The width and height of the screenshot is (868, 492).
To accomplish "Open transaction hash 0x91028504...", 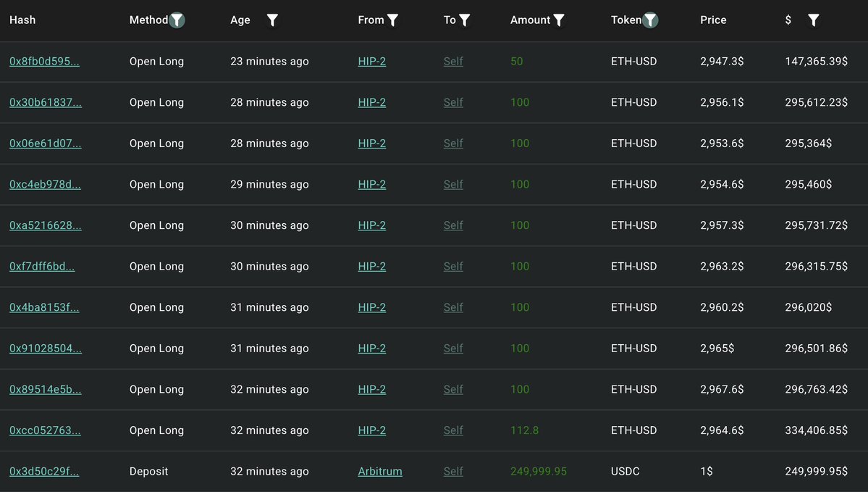I will 45,349.
